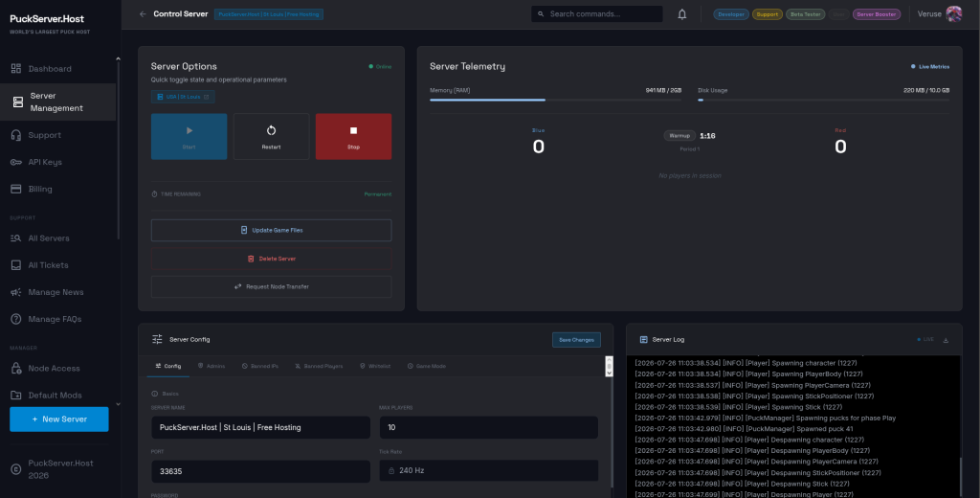Click Request Node Transfer
The width and height of the screenshot is (980, 498).
(271, 286)
